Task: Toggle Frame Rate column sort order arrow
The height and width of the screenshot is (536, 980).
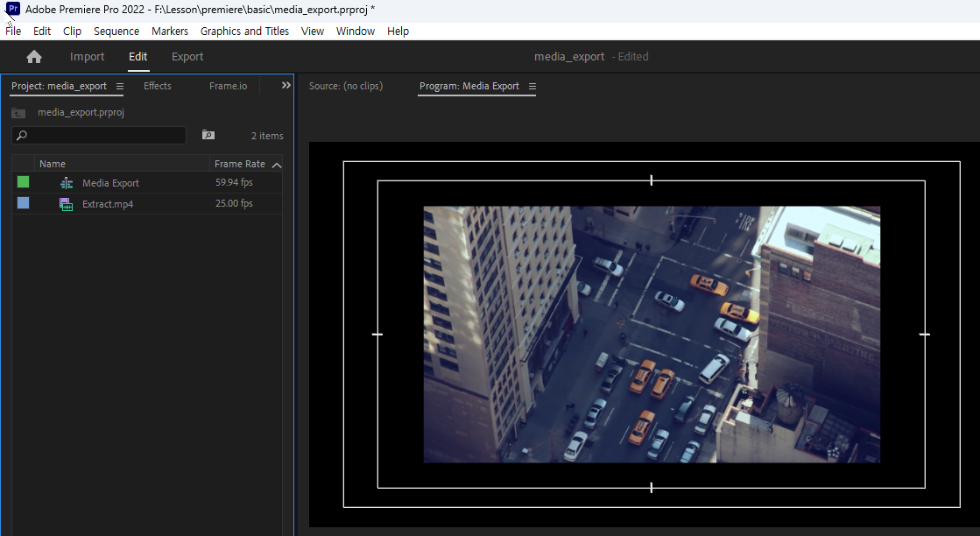Action: (x=277, y=165)
